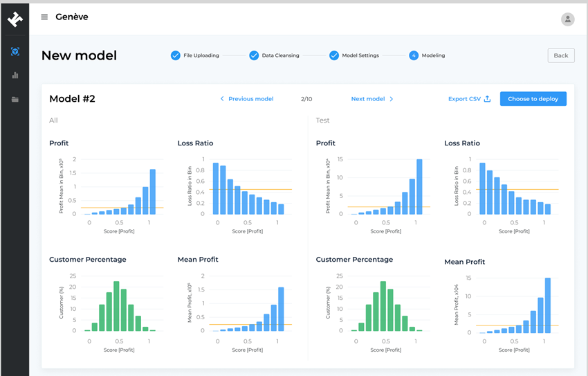
Task: Click the left chevron for Previous model
Action: (222, 99)
